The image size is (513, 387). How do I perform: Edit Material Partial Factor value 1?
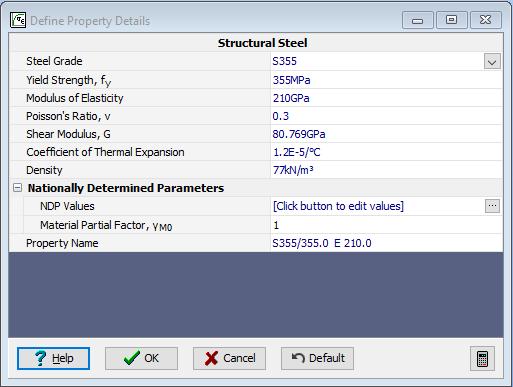coord(386,225)
